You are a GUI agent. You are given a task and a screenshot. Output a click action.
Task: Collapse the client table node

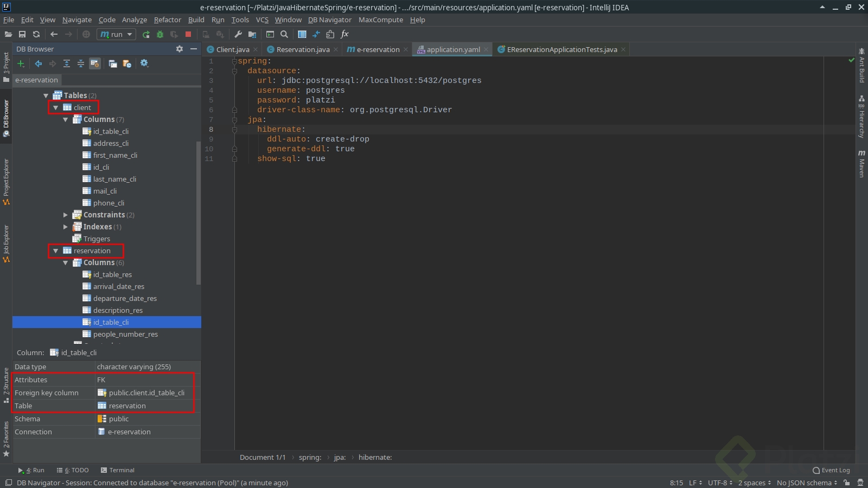pos(55,107)
